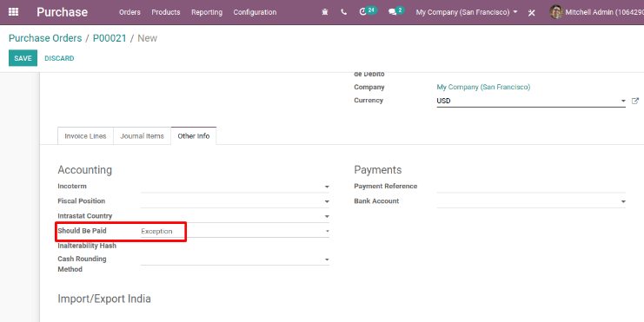Click the Should Be Paid field value Exception
644x322 pixels.
[x=156, y=232]
